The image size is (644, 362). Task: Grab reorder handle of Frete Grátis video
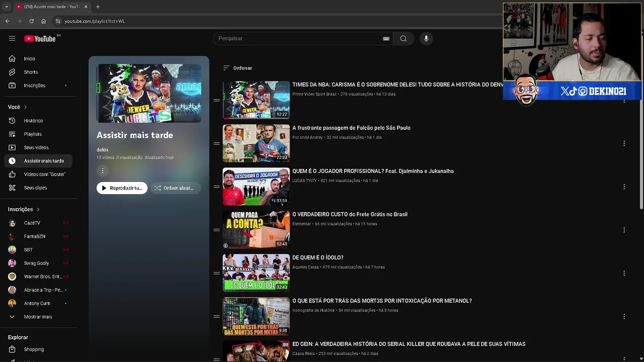(x=216, y=230)
